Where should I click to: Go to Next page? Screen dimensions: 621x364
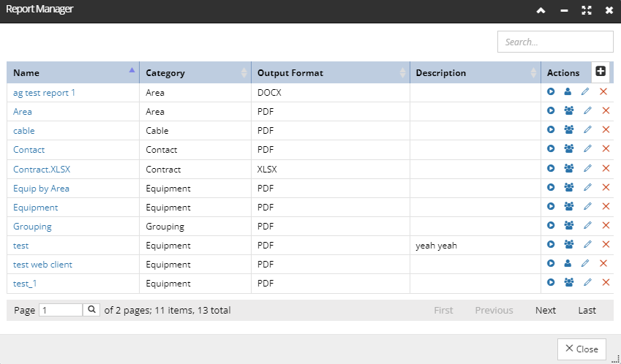546,310
